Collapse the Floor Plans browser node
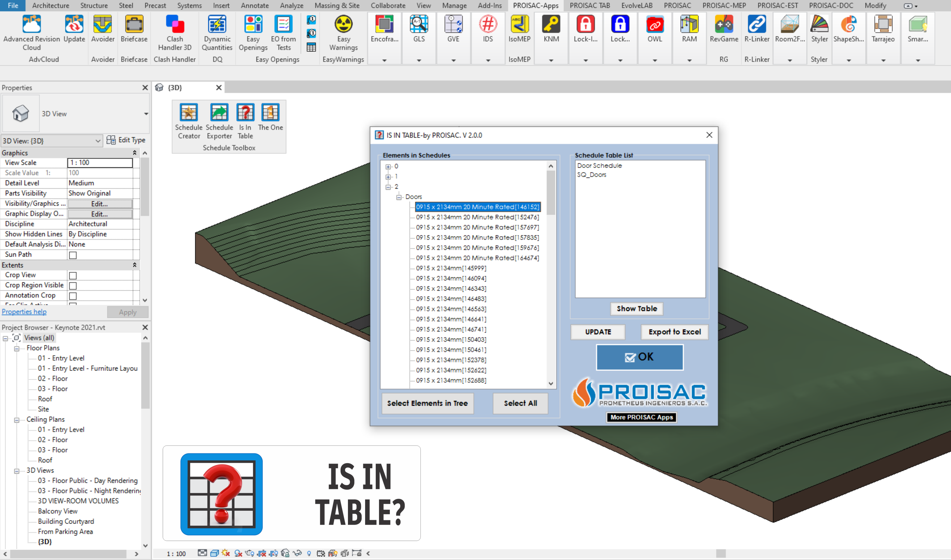This screenshot has height=560, width=951. click(17, 349)
